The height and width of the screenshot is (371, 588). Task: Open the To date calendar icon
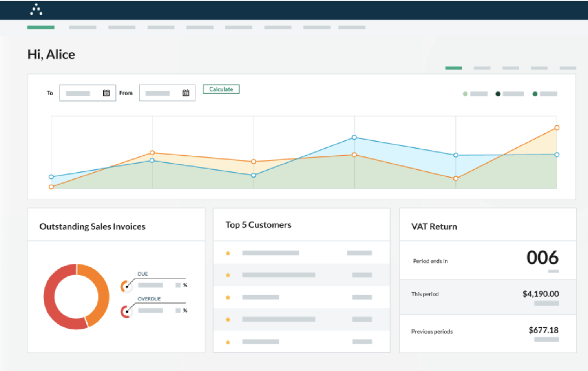pyautogui.click(x=106, y=93)
